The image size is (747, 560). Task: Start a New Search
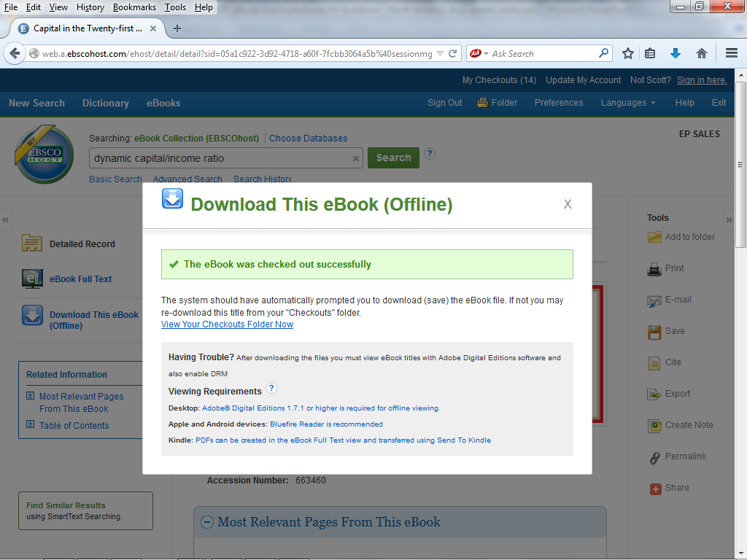click(x=36, y=103)
